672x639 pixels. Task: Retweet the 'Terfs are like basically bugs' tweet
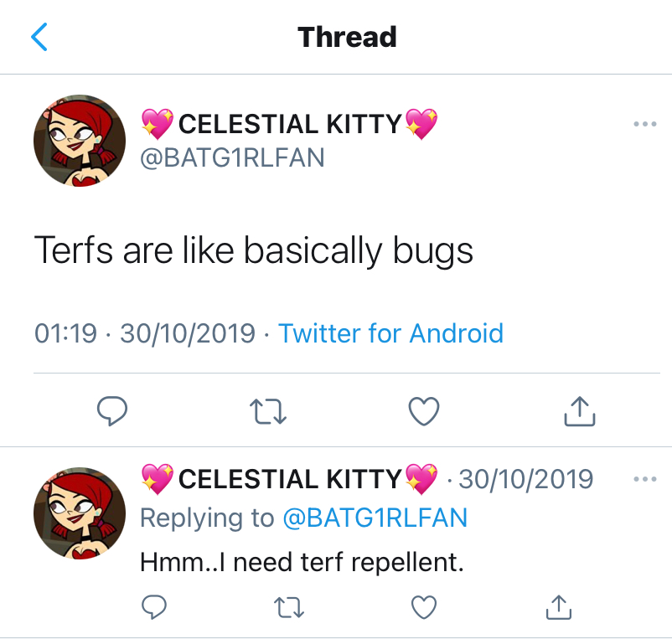pyautogui.click(x=268, y=410)
